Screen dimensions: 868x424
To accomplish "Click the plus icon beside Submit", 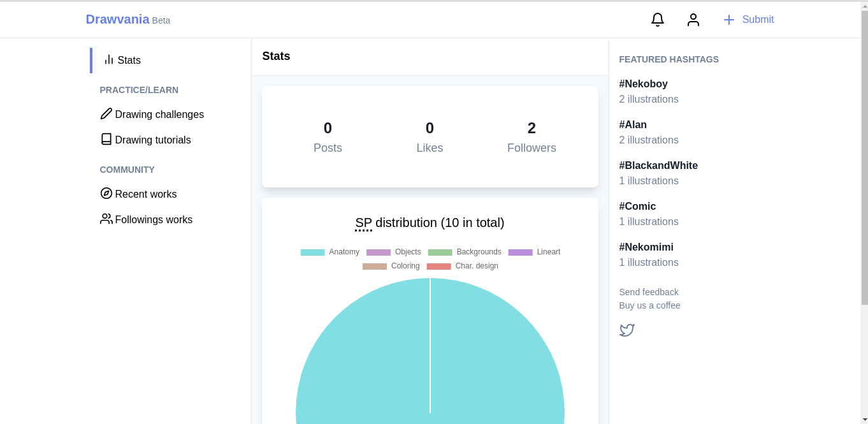I will point(729,20).
